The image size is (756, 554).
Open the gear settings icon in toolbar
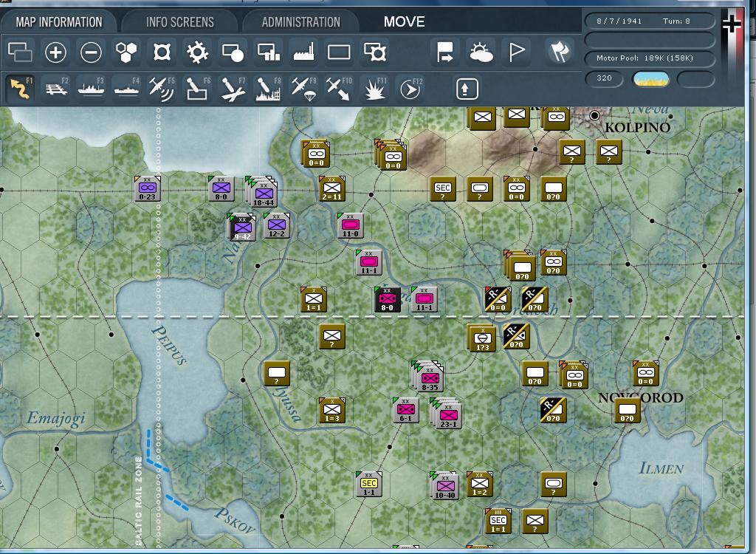[x=197, y=52]
